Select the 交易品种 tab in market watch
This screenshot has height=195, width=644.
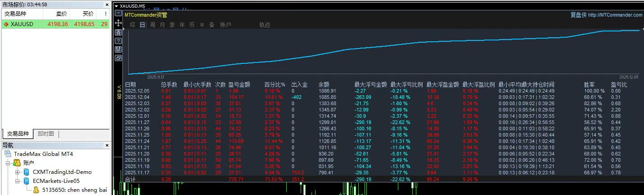click(x=17, y=134)
